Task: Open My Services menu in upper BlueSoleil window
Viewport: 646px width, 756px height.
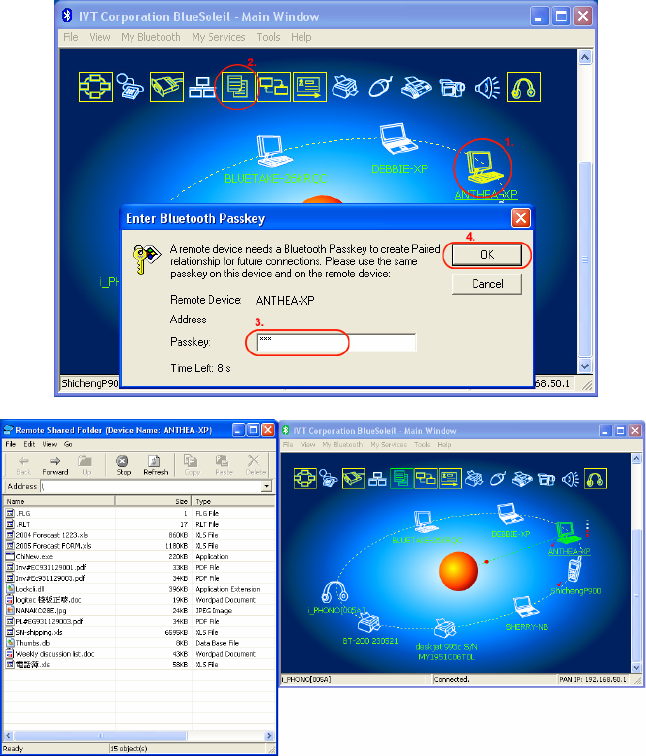Action: (218, 37)
